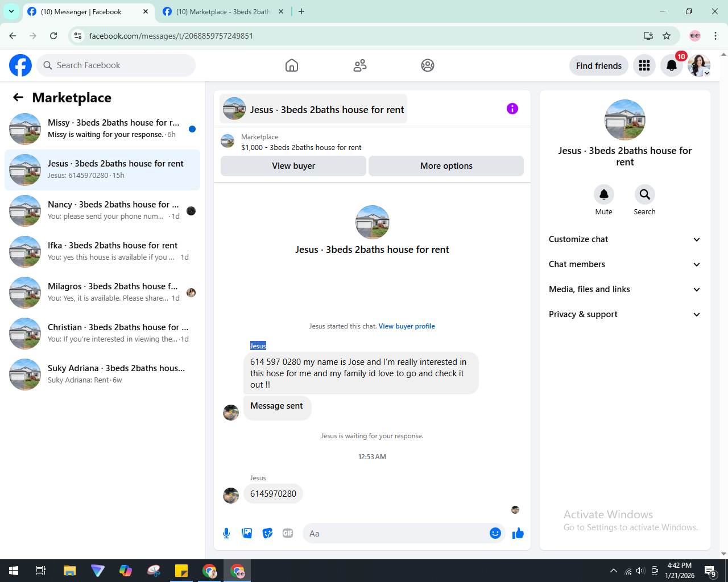Screen dimensions: 728x582
Task: Open Christian's conversation
Action: (102, 334)
